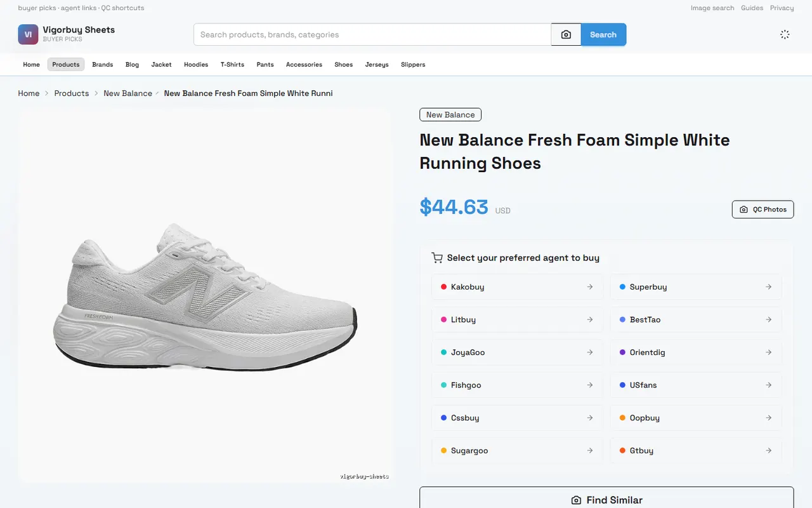
Task: Open the Brands nav tab
Action: coord(103,65)
